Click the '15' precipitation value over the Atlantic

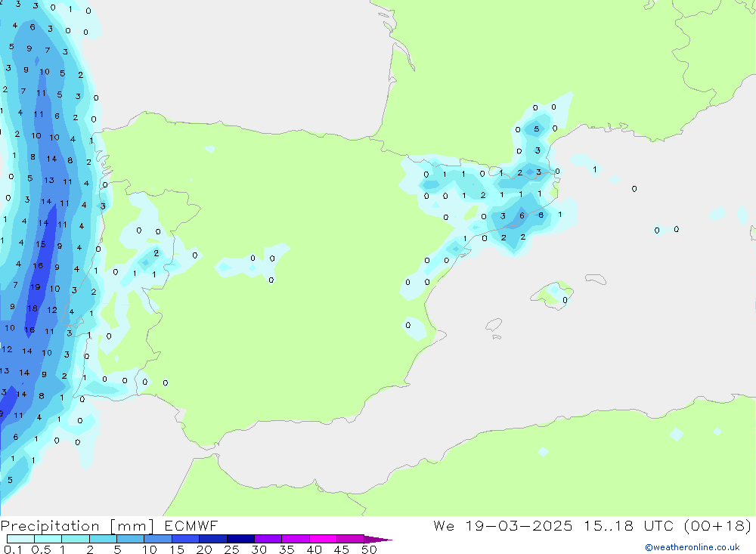[x=41, y=244]
